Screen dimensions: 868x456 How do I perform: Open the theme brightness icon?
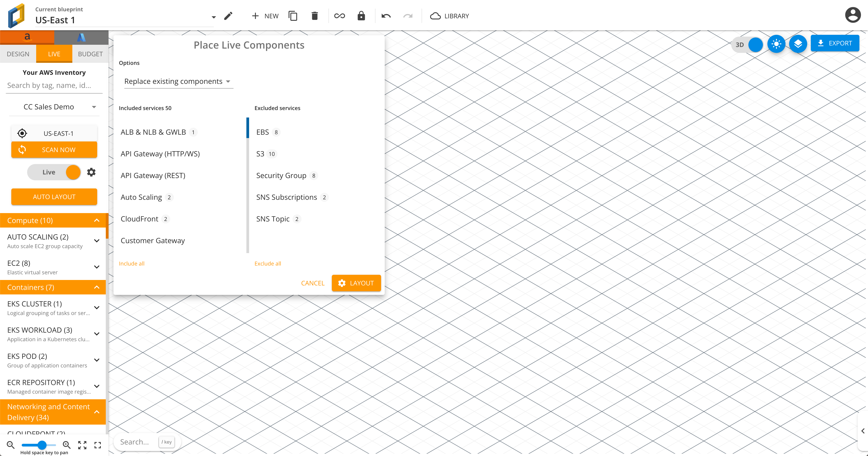776,43
